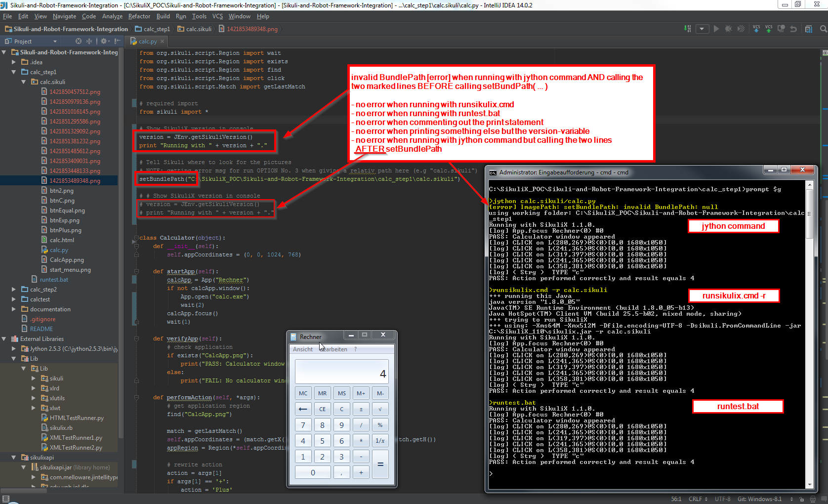Click the Debug bug icon
828x504 pixels.
pos(728,29)
